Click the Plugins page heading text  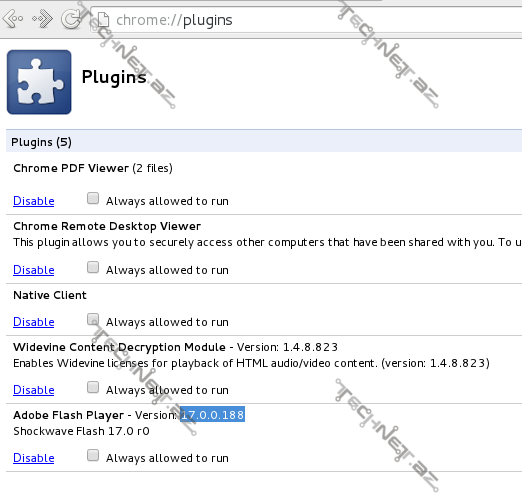click(x=114, y=78)
